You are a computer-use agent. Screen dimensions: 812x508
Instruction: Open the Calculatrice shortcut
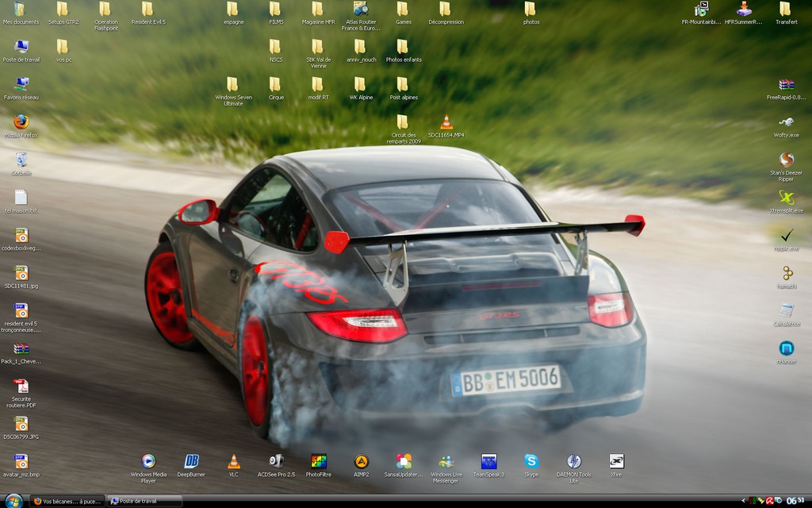pyautogui.click(x=787, y=311)
